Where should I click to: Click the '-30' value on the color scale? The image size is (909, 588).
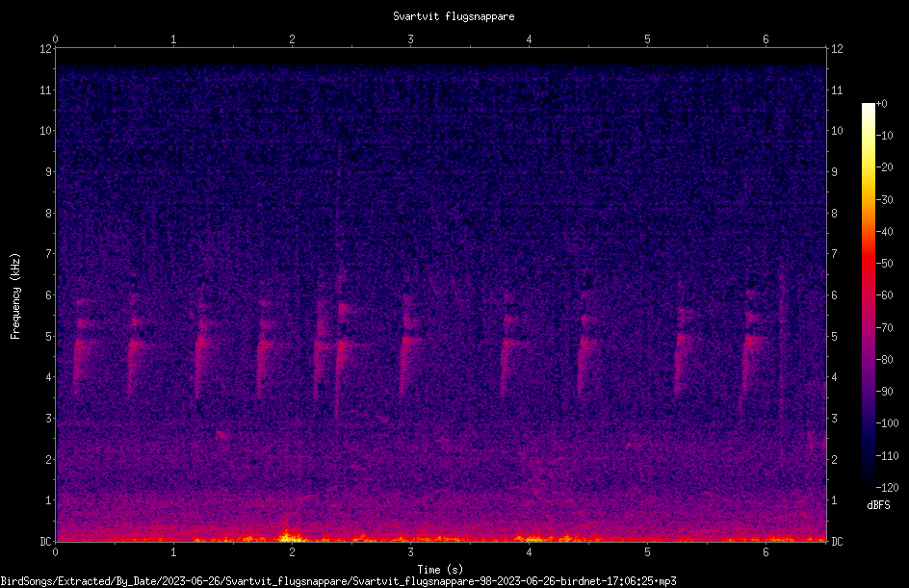click(884, 200)
